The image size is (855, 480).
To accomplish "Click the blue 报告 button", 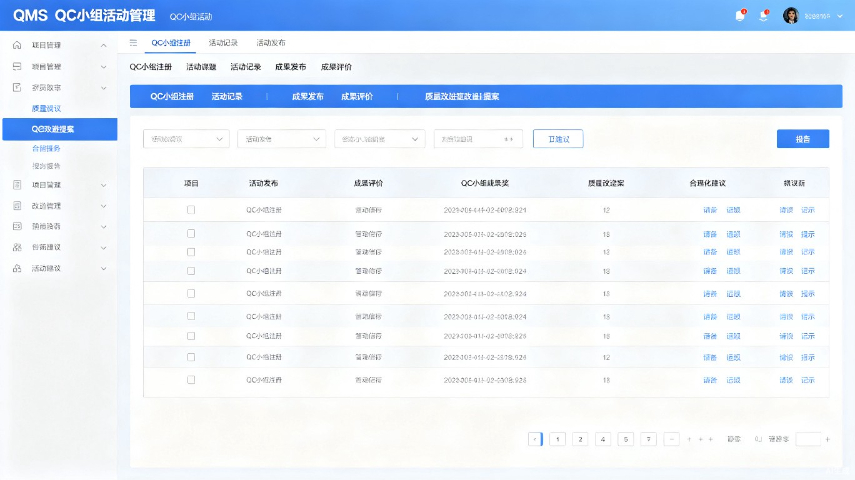I will coord(803,139).
